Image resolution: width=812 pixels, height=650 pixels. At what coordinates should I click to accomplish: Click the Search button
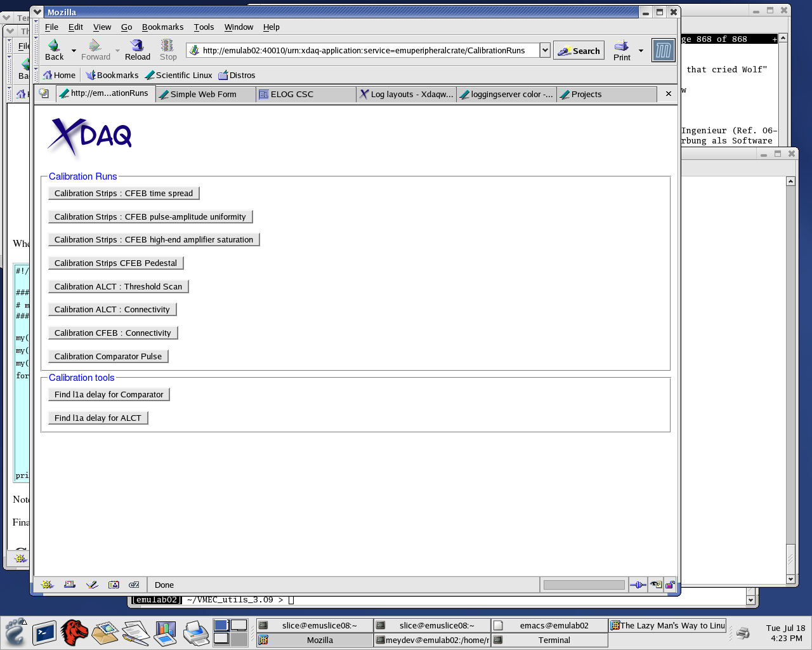pyautogui.click(x=579, y=50)
